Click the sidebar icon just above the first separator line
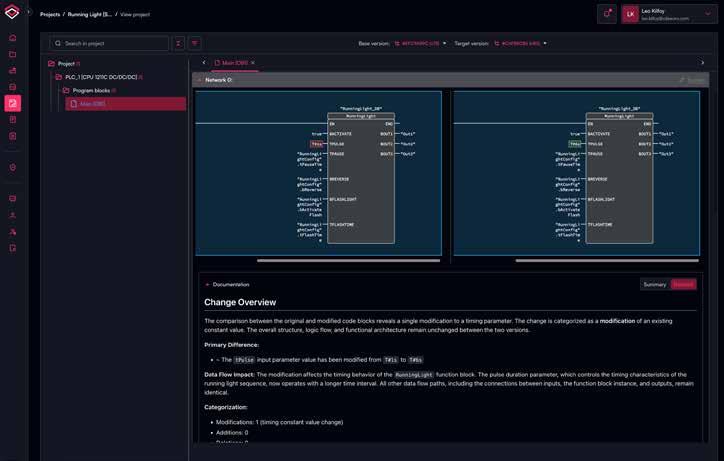The width and height of the screenshot is (724, 461). pos(12,136)
